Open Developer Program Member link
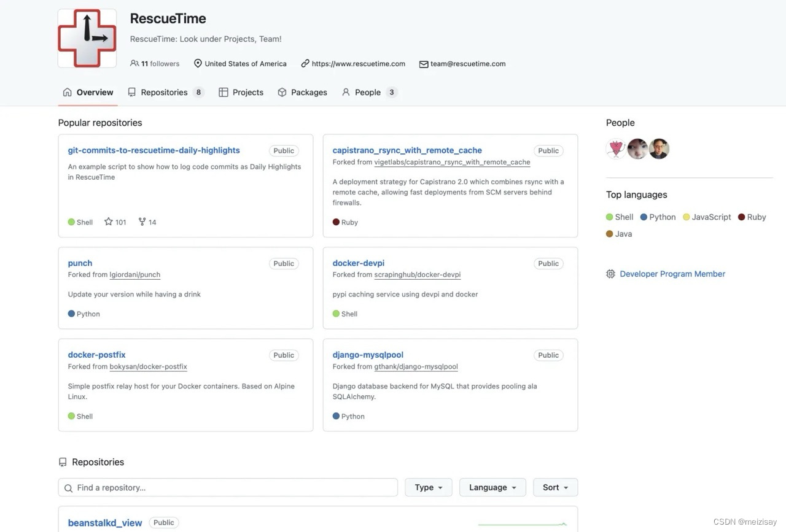 (672, 274)
